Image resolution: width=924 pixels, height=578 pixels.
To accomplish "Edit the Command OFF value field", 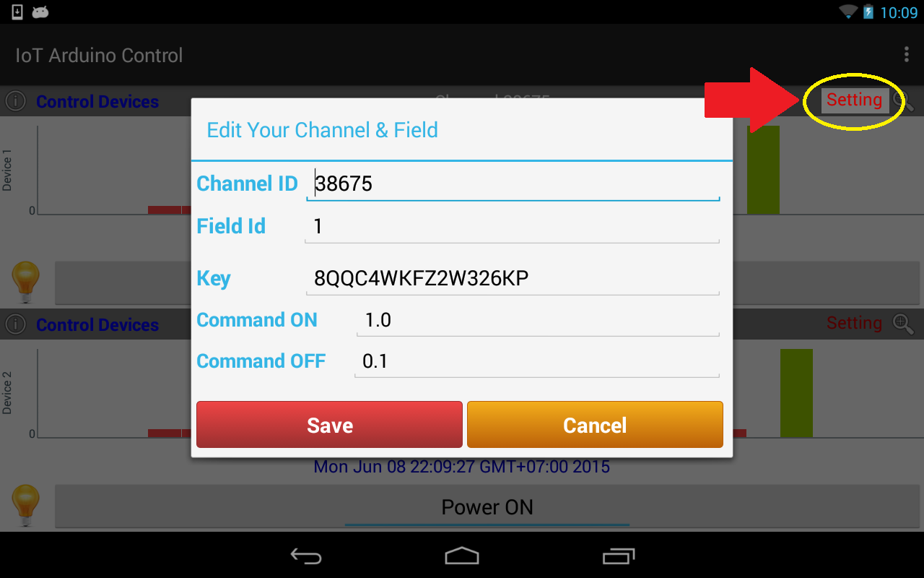I will pyautogui.click(x=537, y=361).
